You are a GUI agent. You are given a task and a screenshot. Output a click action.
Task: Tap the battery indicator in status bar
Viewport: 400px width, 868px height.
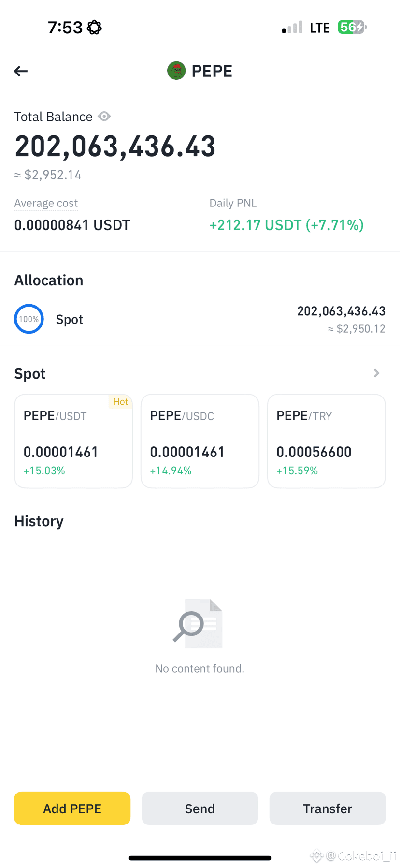pyautogui.click(x=352, y=27)
